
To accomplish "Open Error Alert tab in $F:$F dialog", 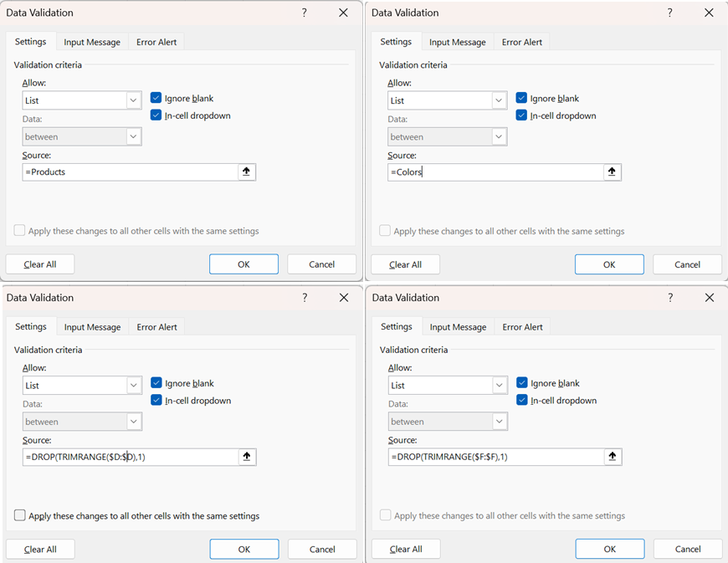I will click(522, 327).
